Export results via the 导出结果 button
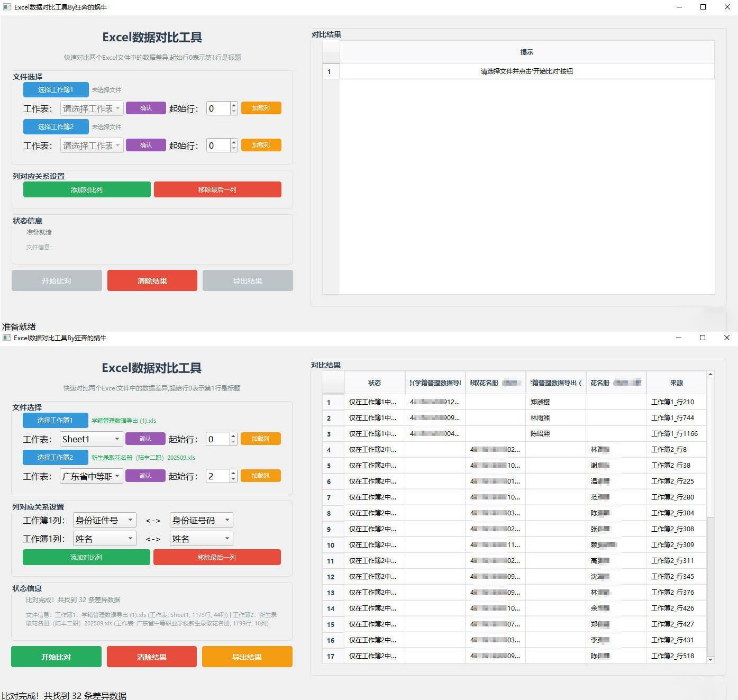 point(247,657)
